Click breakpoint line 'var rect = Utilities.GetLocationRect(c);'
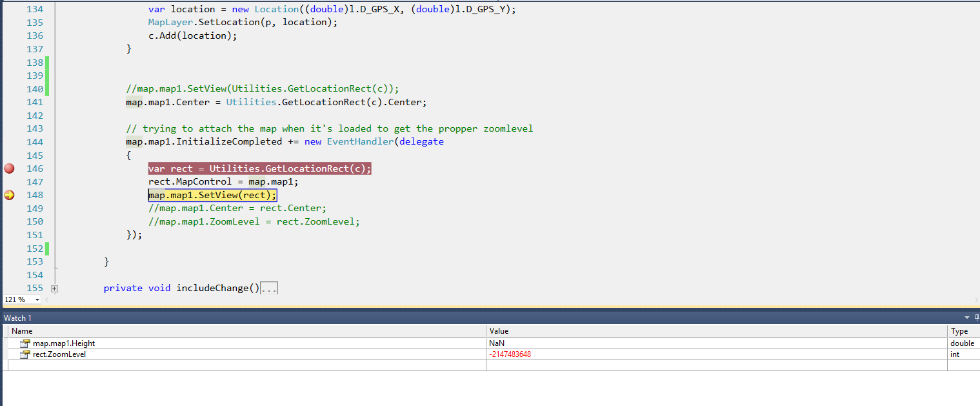 pos(260,168)
